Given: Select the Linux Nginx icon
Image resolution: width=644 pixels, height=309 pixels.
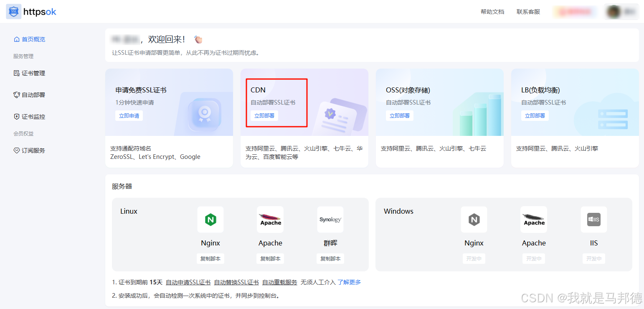Looking at the screenshot, I should tap(210, 219).
